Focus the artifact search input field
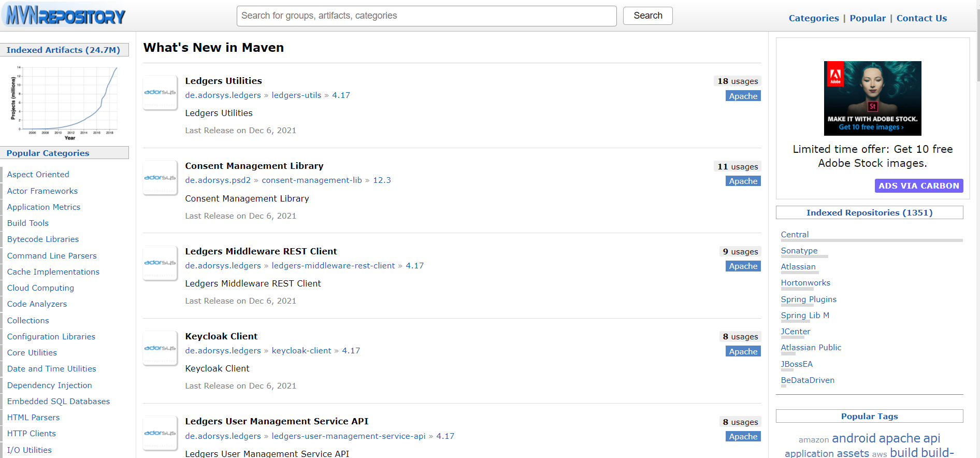The height and width of the screenshot is (458, 980). coord(426,16)
